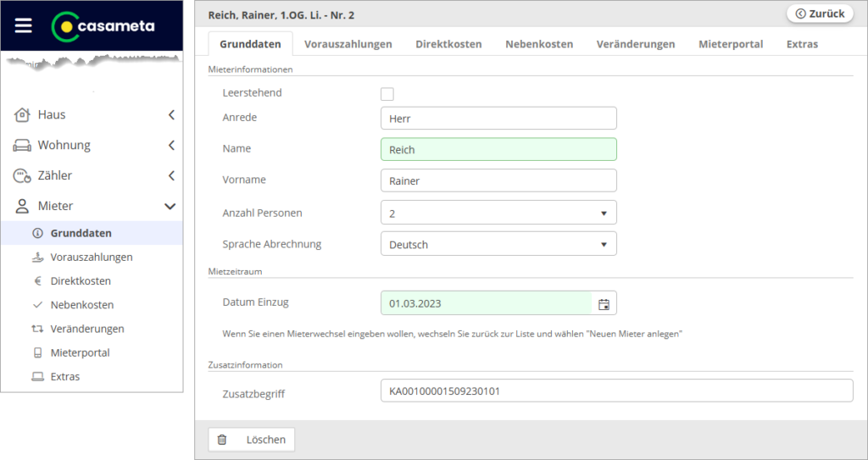Click the Löschen button label

point(265,440)
